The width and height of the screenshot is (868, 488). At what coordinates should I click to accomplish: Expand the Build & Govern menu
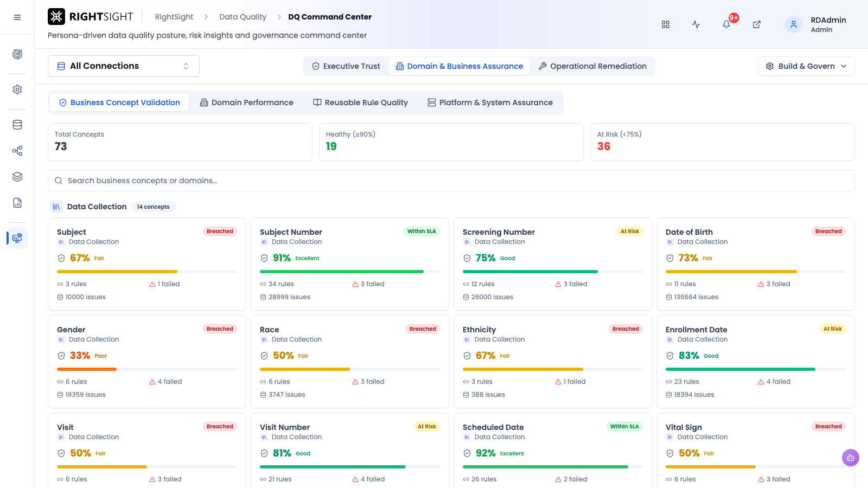click(x=806, y=66)
